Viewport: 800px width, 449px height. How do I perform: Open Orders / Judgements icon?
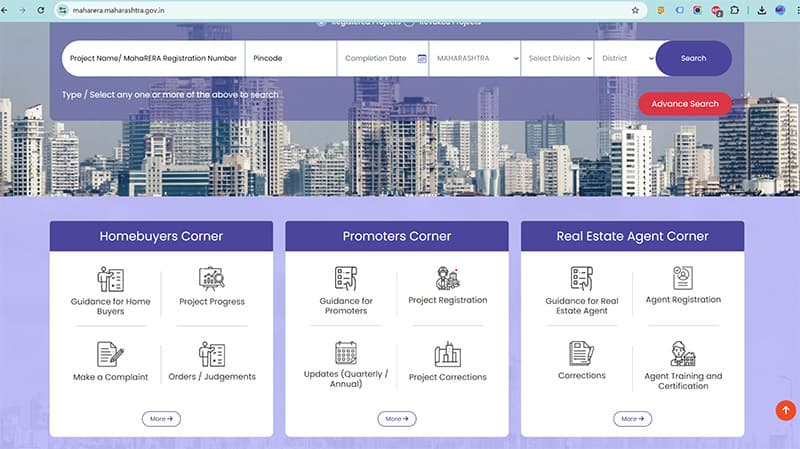click(x=212, y=354)
